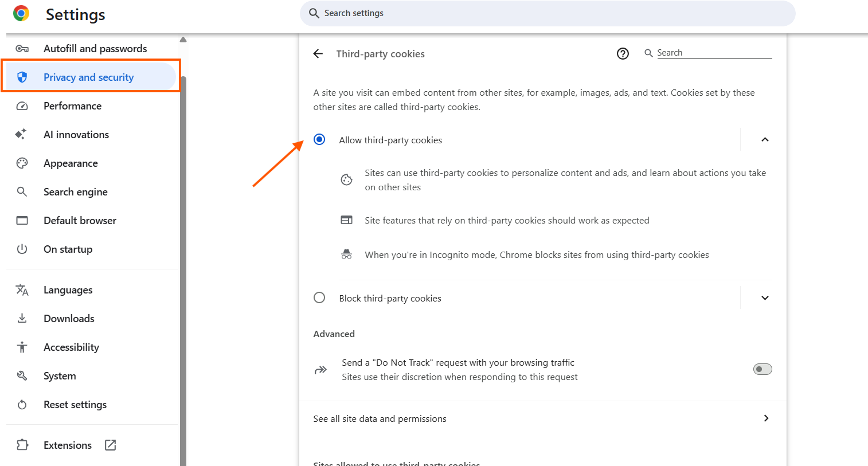The image size is (868, 466).
Task: Open See all site data and permissions
Action: click(x=542, y=419)
